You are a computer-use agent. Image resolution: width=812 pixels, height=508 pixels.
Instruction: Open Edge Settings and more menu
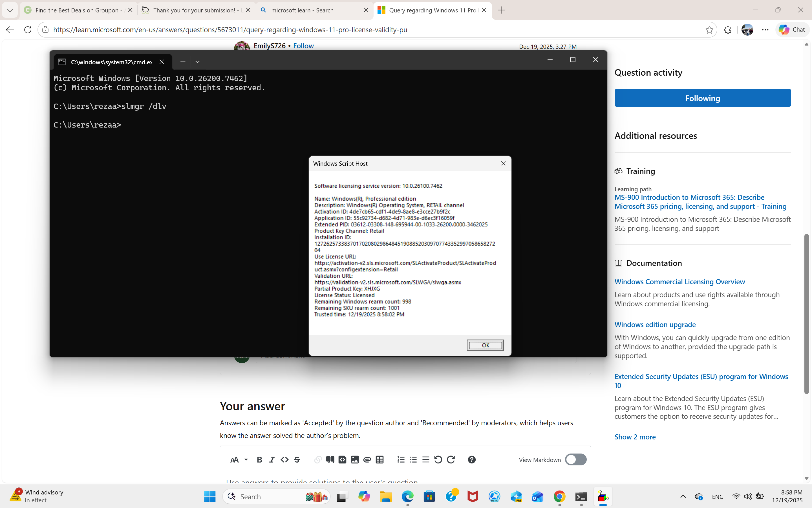click(765, 30)
